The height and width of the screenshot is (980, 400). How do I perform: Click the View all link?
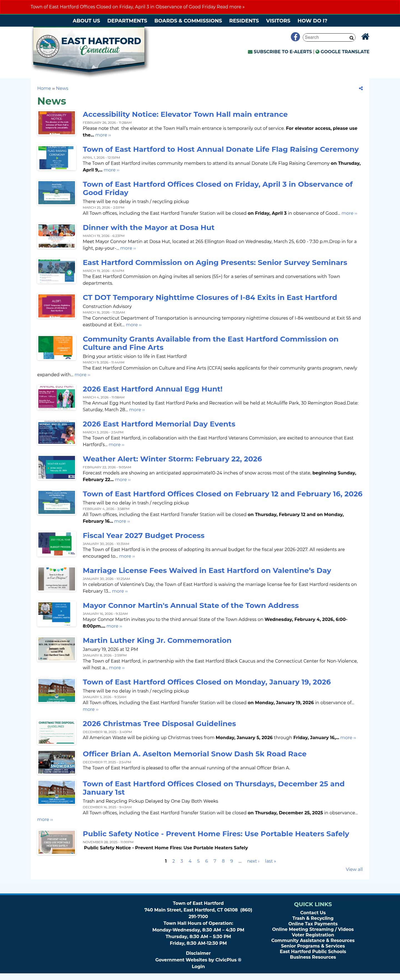pos(354,869)
